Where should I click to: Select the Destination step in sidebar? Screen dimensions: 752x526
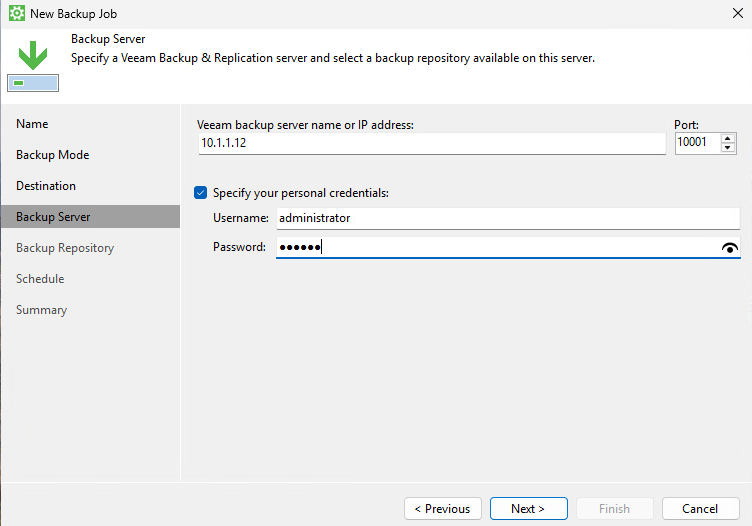(46, 186)
